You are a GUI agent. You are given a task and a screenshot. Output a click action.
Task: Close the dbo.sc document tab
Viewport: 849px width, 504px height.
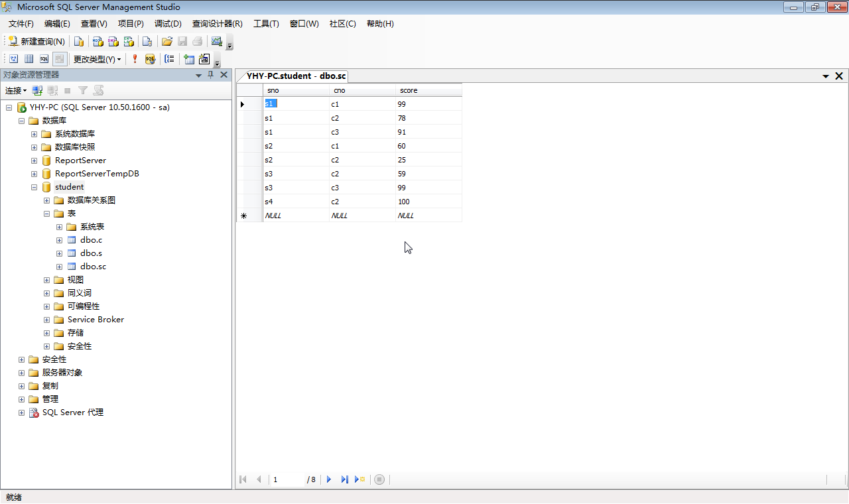tap(839, 76)
